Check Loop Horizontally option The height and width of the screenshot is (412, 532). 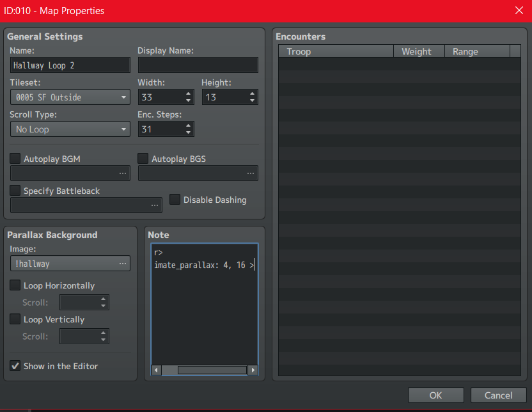[15, 285]
